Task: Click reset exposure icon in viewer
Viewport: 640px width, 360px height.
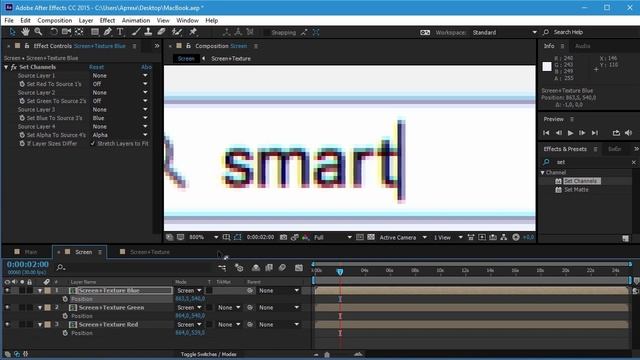Action: (x=516, y=237)
